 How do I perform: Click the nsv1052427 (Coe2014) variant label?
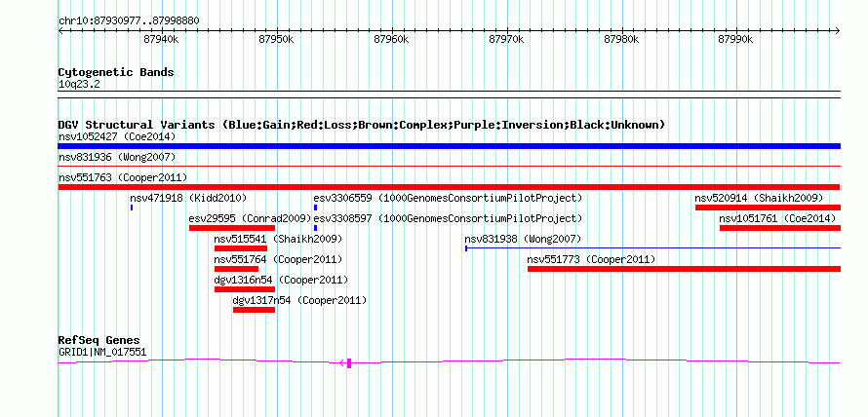(117, 136)
